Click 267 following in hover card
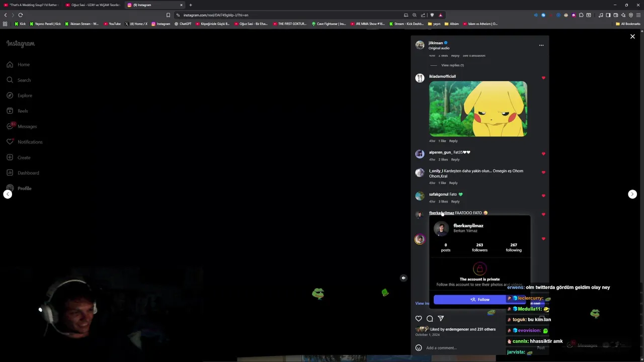The width and height of the screenshot is (644, 362). [x=514, y=247]
